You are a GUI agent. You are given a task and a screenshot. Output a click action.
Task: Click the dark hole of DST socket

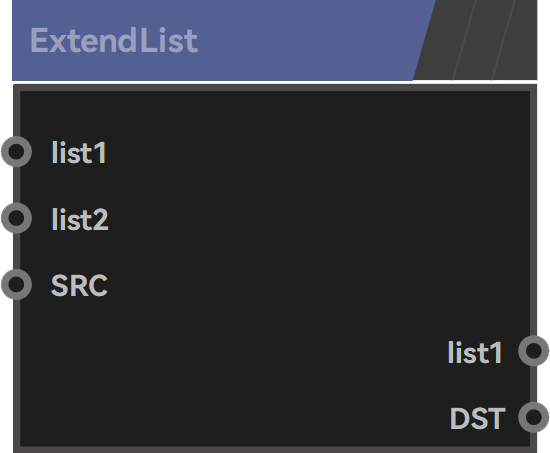[x=534, y=417]
